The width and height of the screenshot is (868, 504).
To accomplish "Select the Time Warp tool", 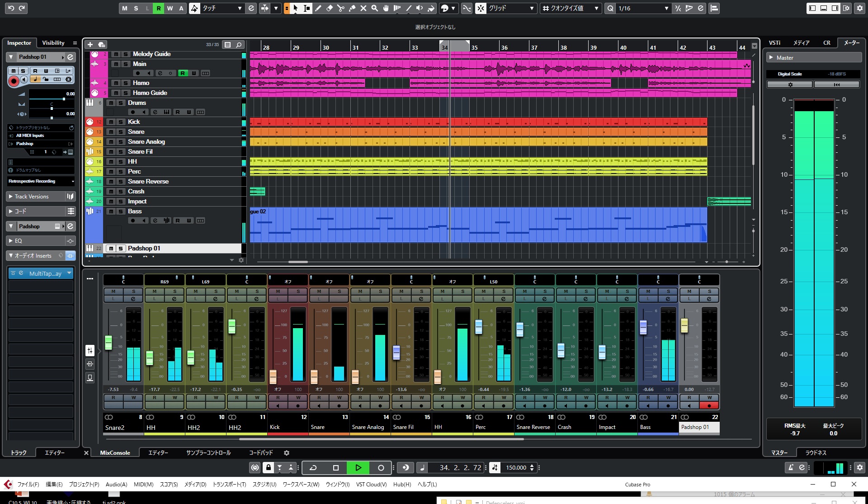I will 397,8.
